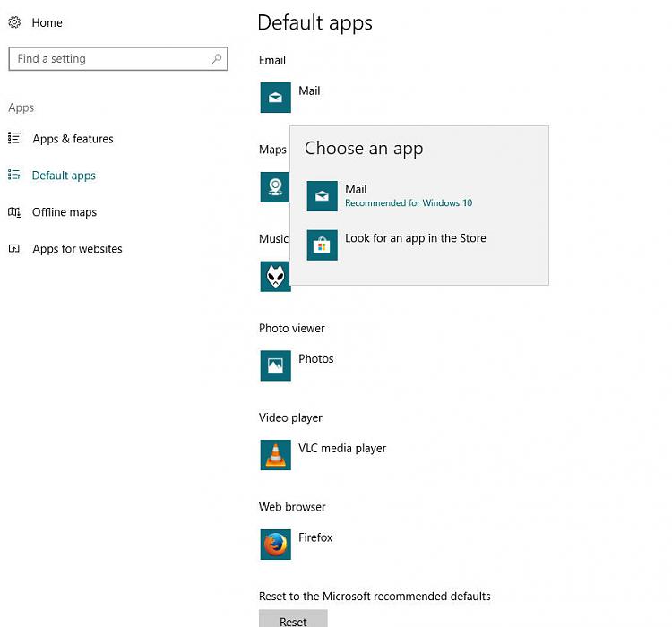This screenshot has width=672, height=627.
Task: Open Offline maps section
Action: 65,212
